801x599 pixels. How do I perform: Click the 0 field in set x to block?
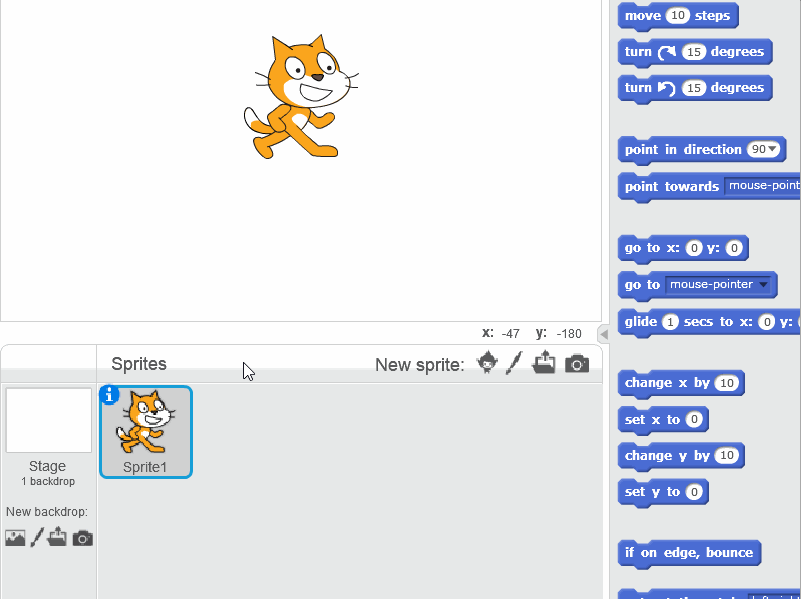point(694,420)
